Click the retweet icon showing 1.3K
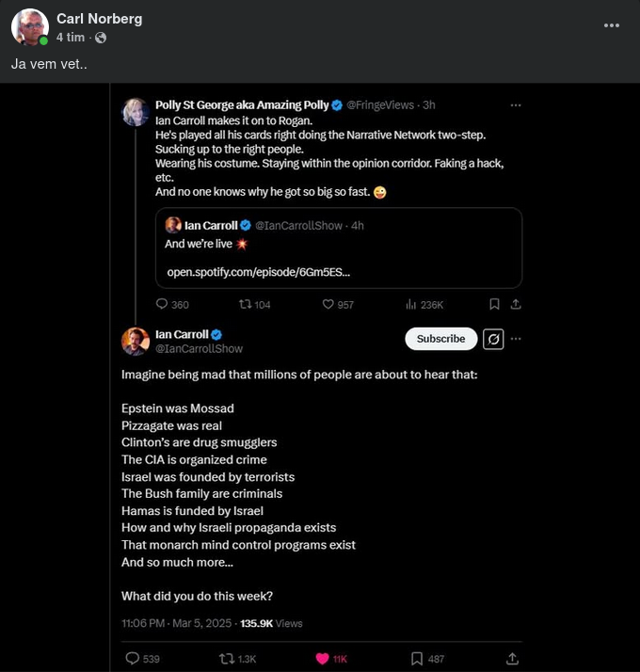Screen dimensions: 640x672 pyautogui.click(x=227, y=659)
